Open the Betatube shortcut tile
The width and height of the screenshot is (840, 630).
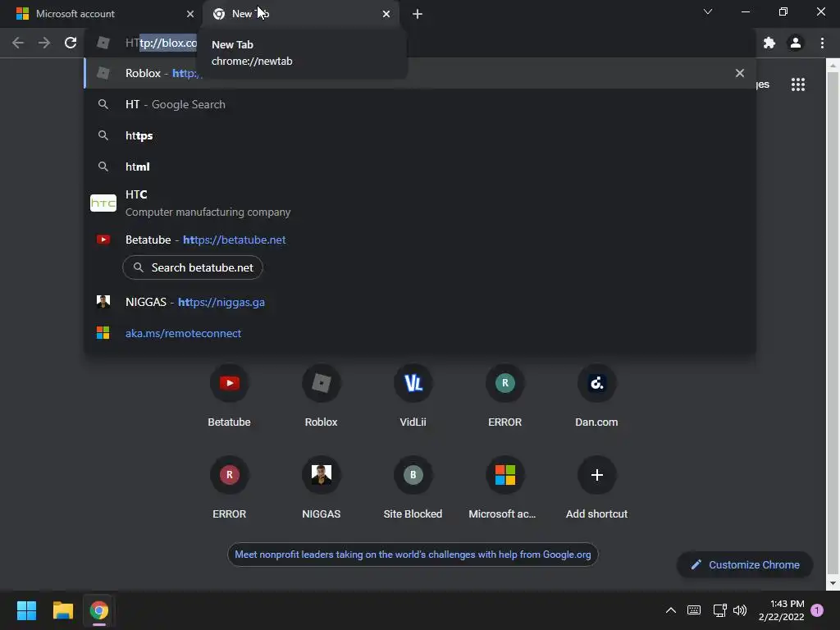(x=230, y=396)
